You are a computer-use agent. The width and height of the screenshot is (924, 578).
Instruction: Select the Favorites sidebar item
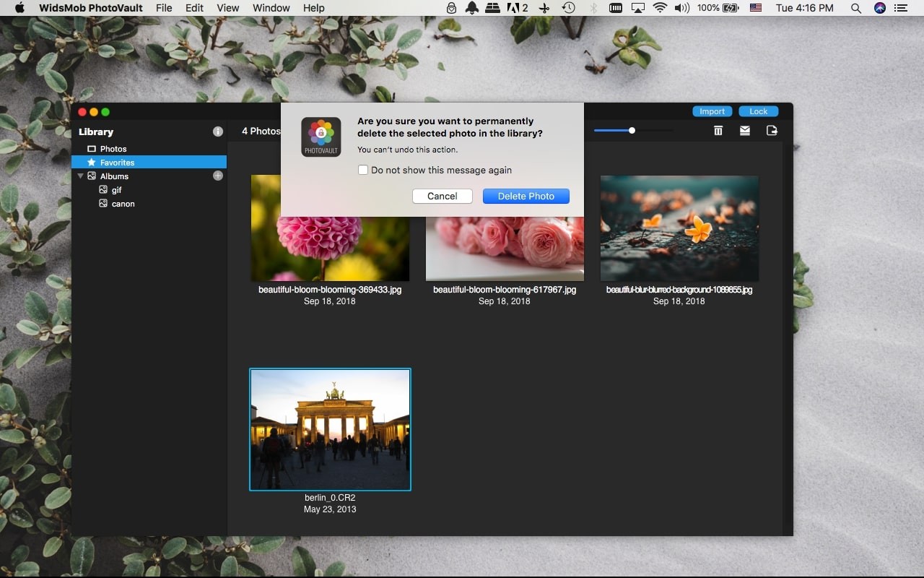pos(117,163)
